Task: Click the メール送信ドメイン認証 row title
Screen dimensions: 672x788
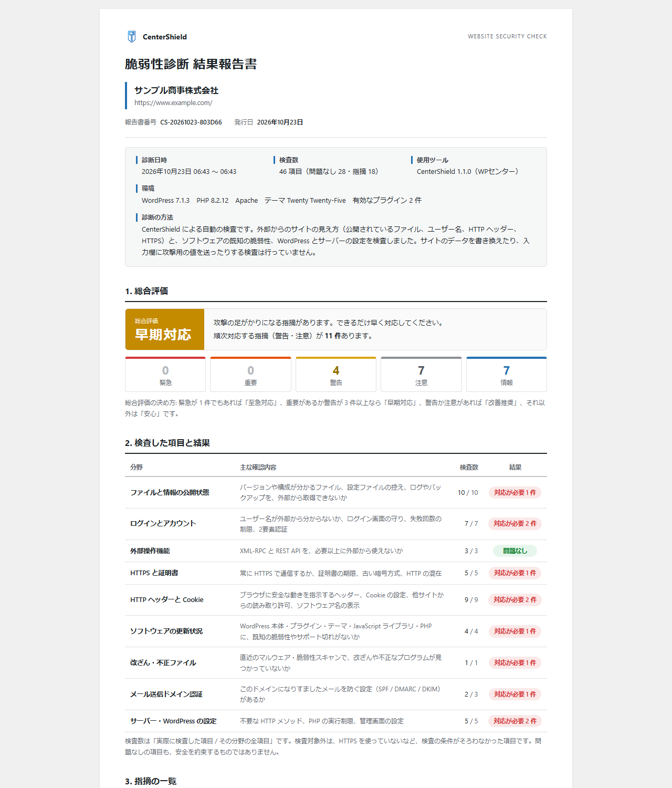Action: [166, 694]
